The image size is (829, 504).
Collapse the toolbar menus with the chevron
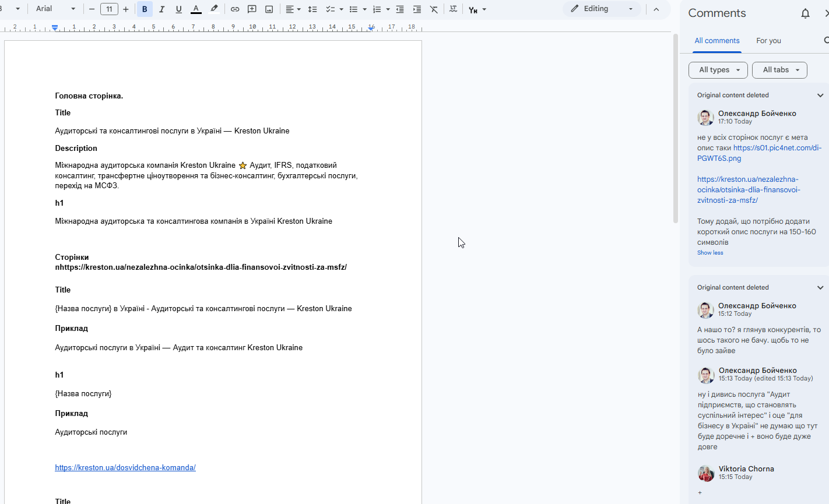tap(656, 9)
